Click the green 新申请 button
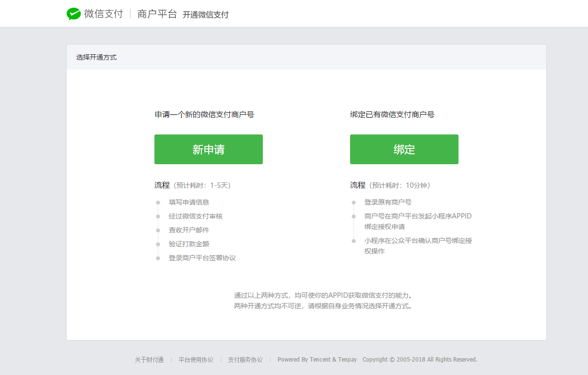Viewport: 588px width, 375px height. (x=209, y=149)
